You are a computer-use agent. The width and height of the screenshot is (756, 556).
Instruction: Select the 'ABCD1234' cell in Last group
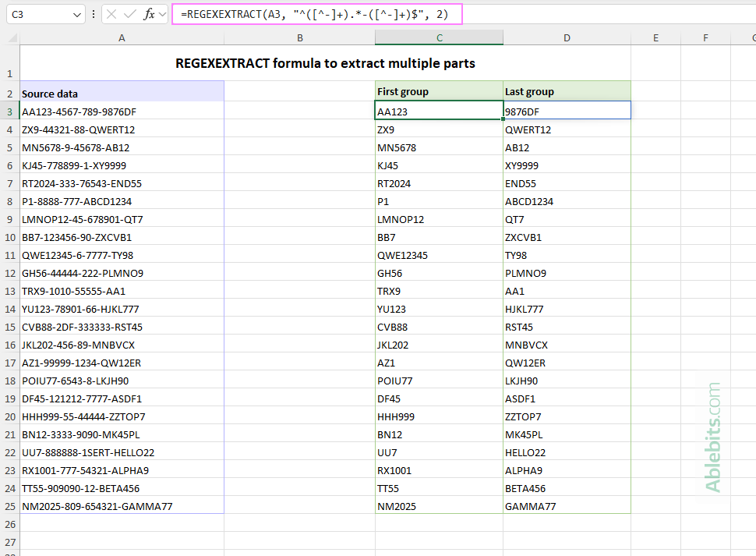[567, 201]
